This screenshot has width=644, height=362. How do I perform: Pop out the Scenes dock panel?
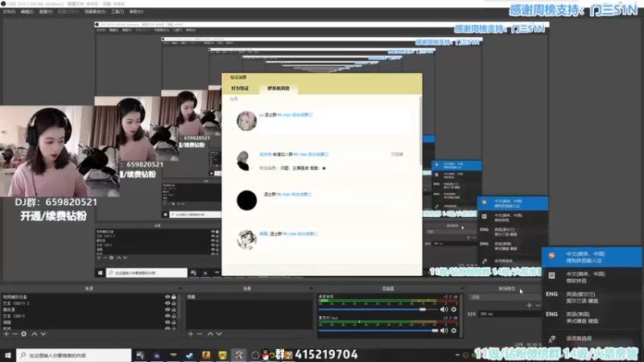[x=311, y=289]
